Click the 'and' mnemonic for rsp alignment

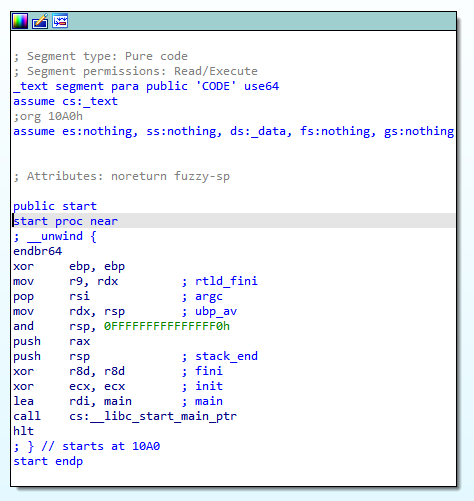23,326
